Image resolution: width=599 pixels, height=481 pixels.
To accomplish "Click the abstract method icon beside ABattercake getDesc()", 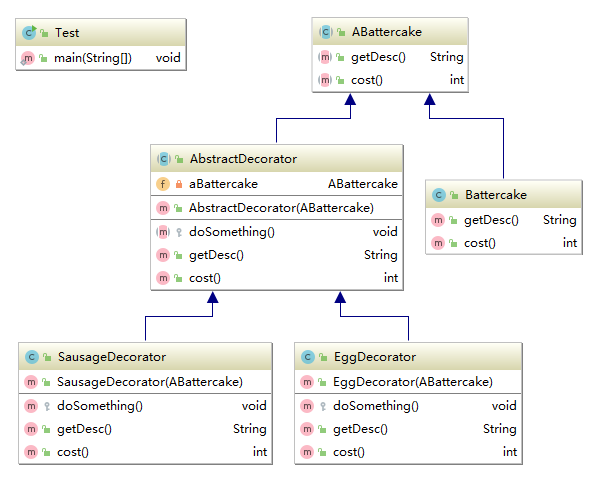I will point(325,57).
